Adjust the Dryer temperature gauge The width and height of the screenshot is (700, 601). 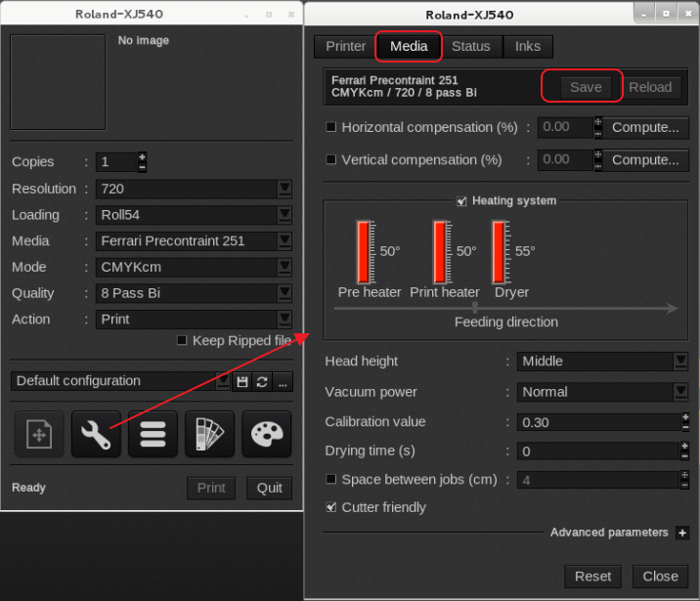[500, 252]
